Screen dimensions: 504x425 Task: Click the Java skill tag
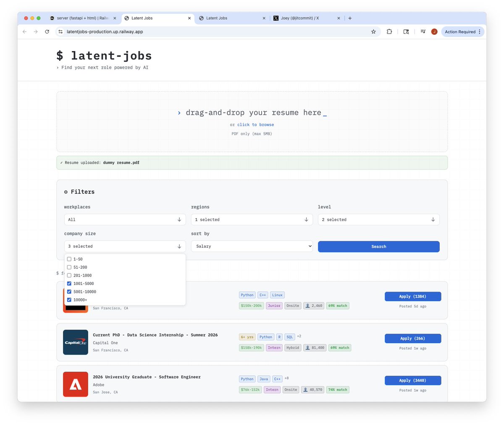pos(264,379)
